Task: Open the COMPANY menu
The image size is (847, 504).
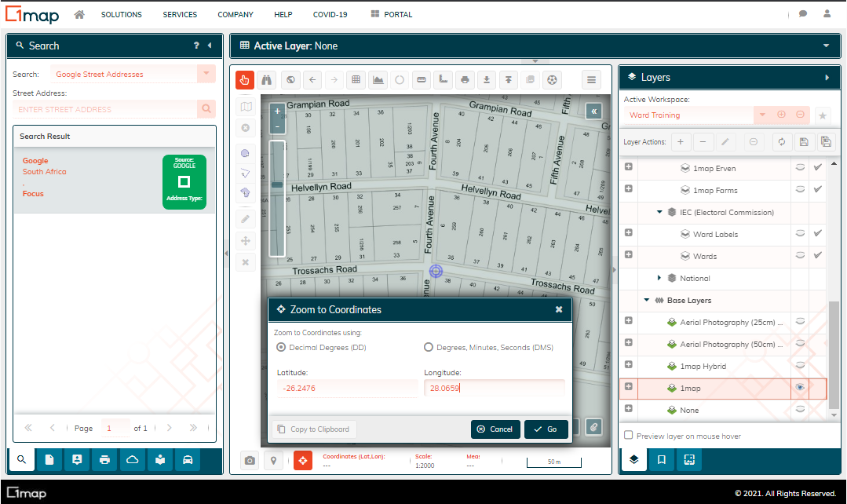Action: click(235, 15)
